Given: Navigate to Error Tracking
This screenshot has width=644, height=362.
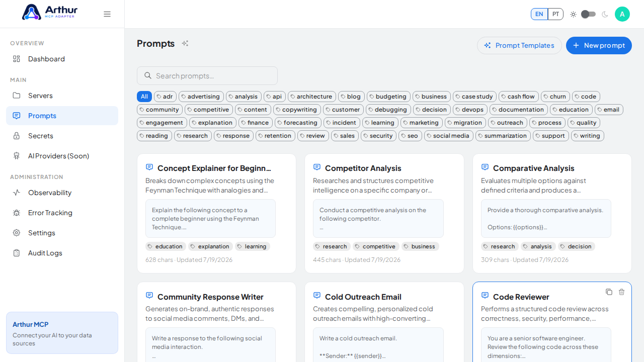Looking at the screenshot, I should tap(62, 213).
